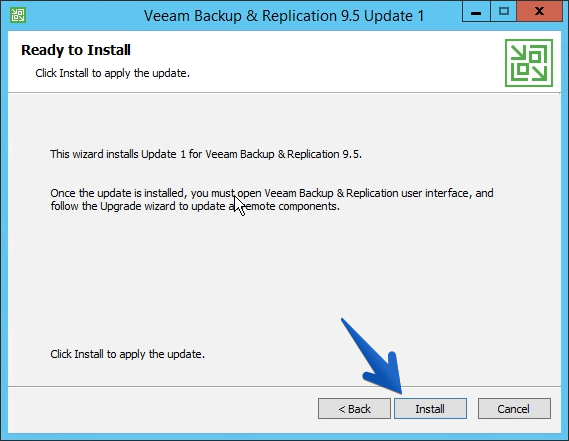The image size is (569, 441).
Task: Click the 'This wizard installs Update 1' sentence
Action: pos(206,154)
